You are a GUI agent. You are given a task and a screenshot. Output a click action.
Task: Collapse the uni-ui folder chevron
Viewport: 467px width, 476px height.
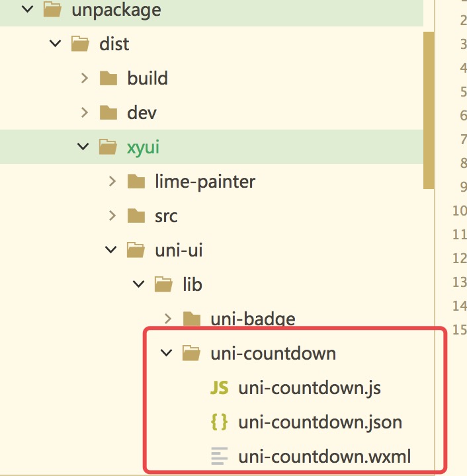[111, 250]
